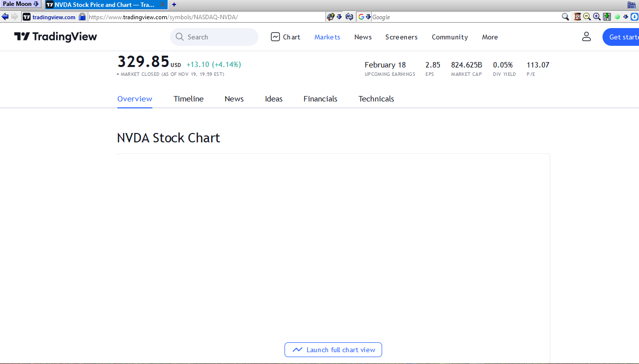Click the Market Closed status text
Image resolution: width=639 pixels, height=364 pixels.
[171, 74]
